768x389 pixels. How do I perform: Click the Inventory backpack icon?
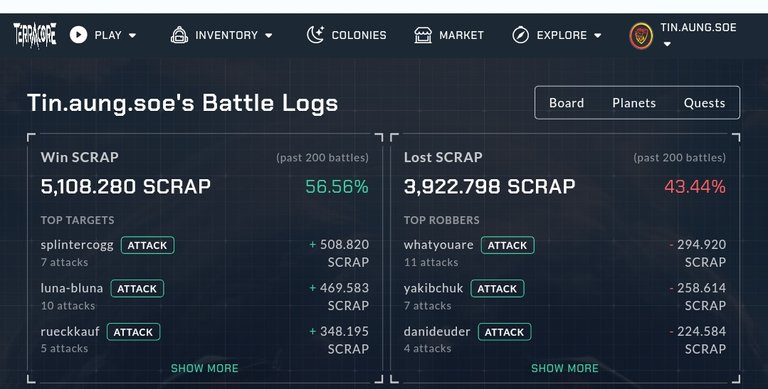point(179,35)
